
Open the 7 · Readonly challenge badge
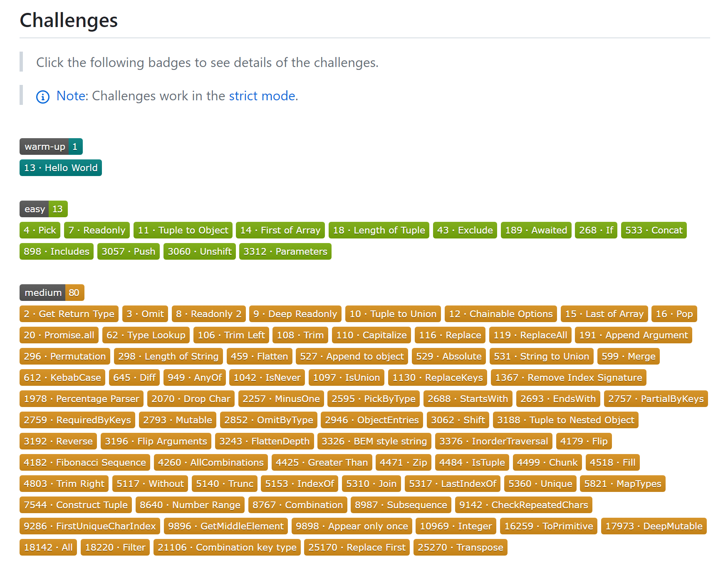[x=97, y=230]
